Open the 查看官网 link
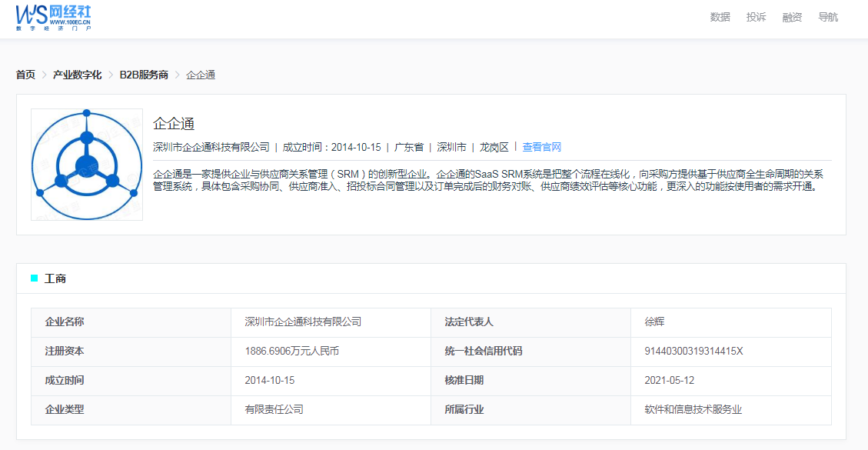Screen dimensions: 868x450 (542, 147)
